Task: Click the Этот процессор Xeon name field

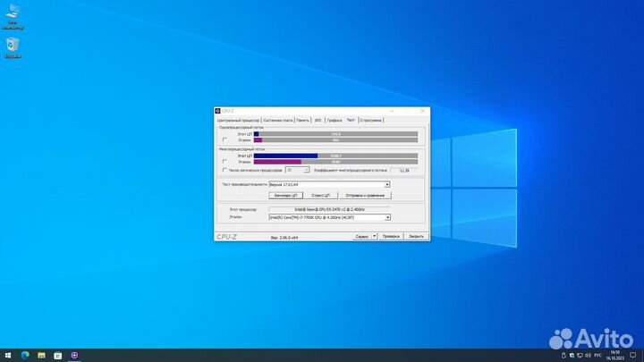Action: 329,209
